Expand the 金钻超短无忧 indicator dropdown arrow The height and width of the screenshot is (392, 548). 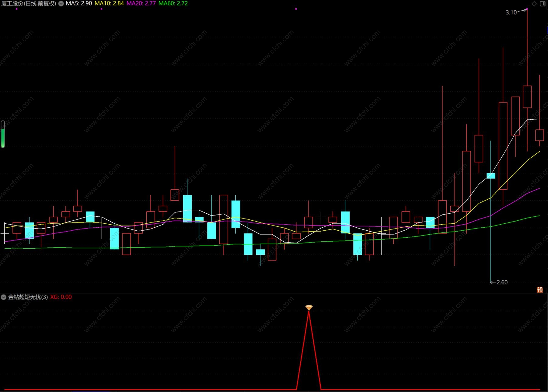click(4, 297)
